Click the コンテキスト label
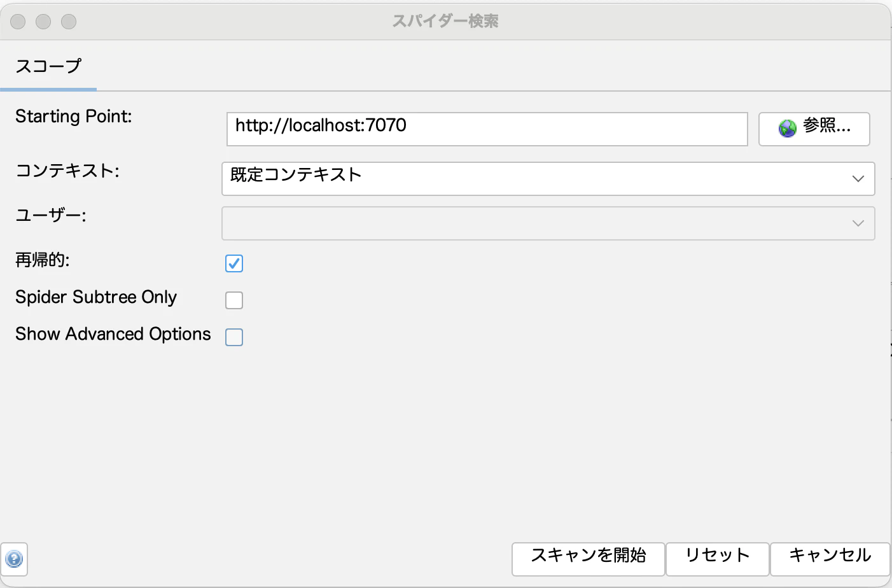This screenshot has width=892, height=588. tap(67, 171)
